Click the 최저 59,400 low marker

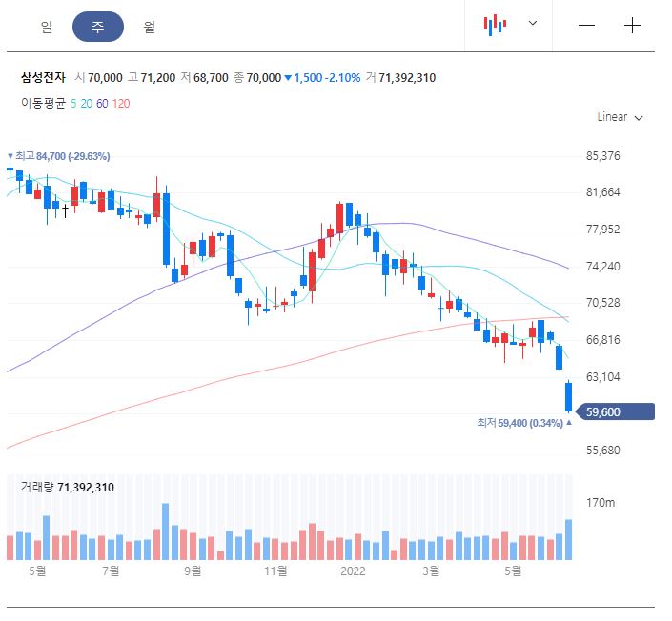pyautogui.click(x=524, y=423)
